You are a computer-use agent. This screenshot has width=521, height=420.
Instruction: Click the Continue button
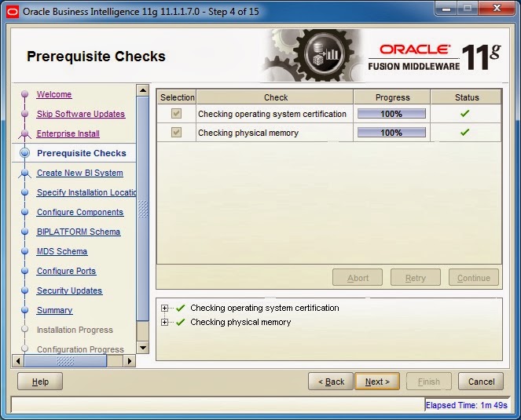point(474,278)
